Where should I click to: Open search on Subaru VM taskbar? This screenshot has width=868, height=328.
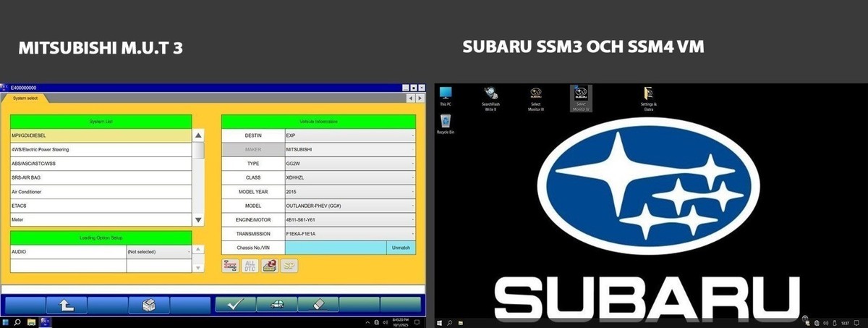click(450, 323)
